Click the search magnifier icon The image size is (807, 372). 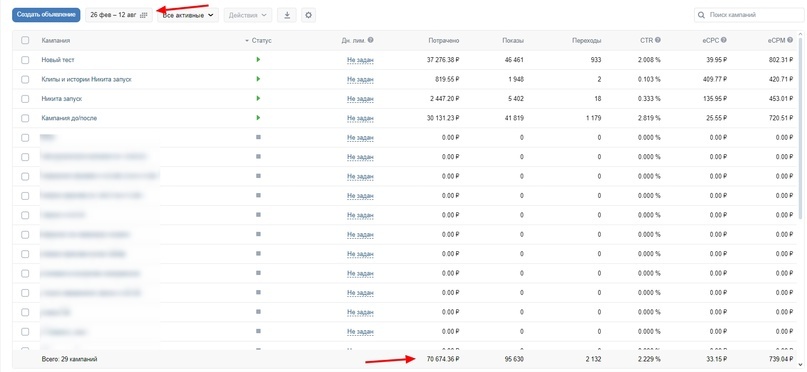point(701,15)
